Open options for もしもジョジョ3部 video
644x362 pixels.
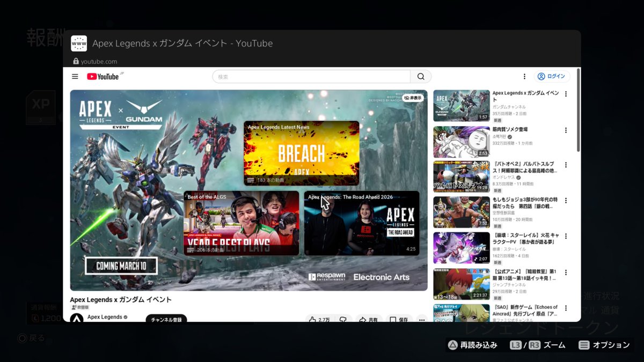566,201
